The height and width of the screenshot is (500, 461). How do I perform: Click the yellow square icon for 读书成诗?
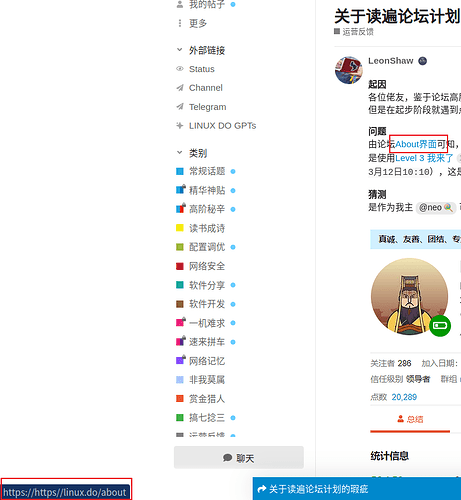(180, 228)
